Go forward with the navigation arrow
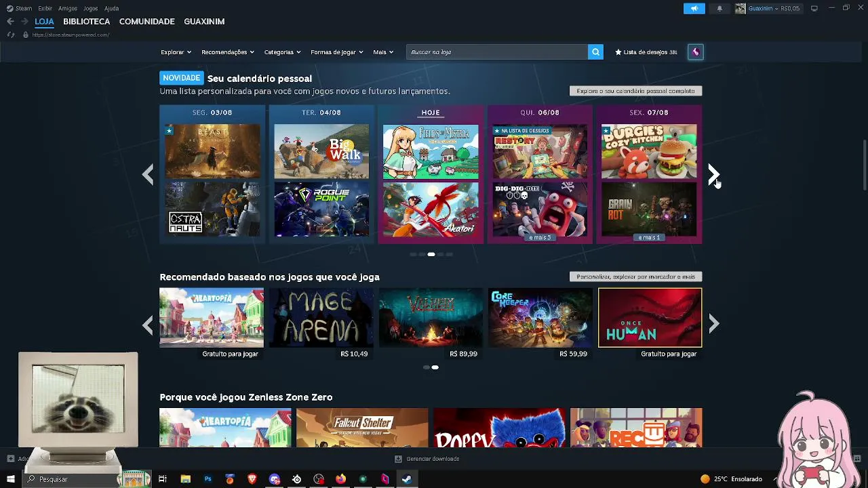This screenshot has height=488, width=868. click(x=24, y=22)
